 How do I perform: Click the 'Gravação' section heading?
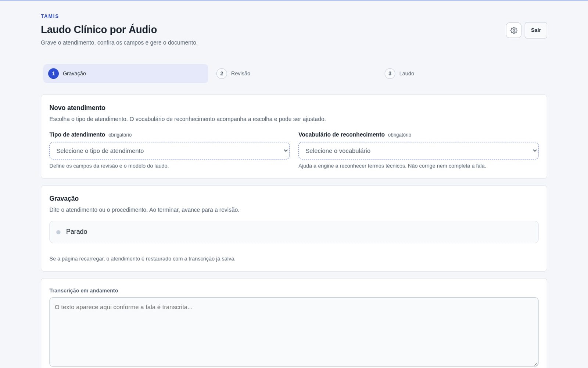tap(64, 199)
